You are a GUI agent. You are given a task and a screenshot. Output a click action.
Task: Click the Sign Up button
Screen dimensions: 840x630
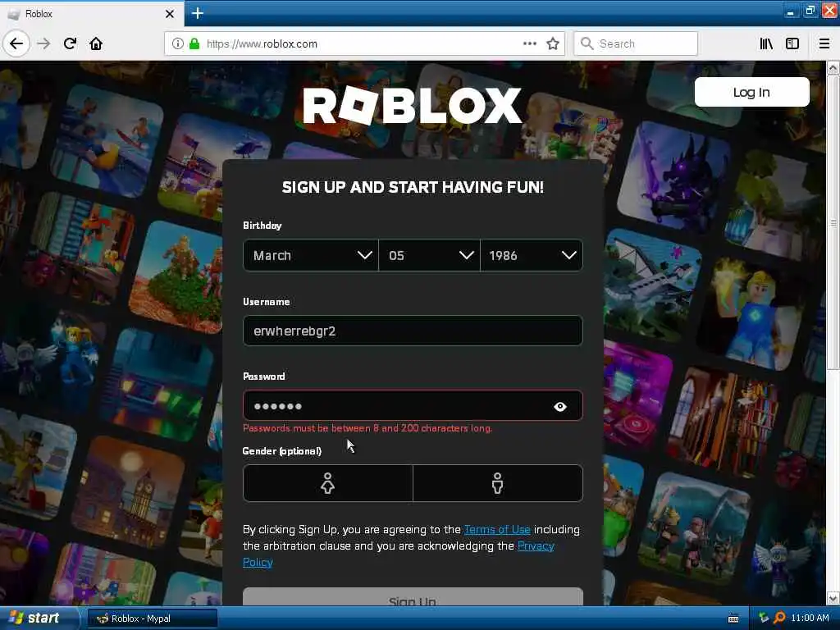(x=413, y=598)
